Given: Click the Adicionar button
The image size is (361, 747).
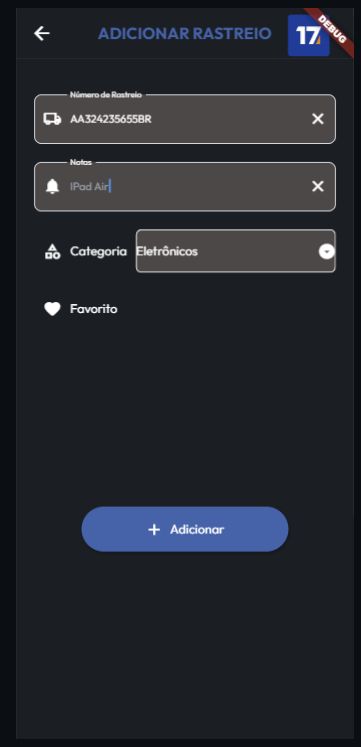Looking at the screenshot, I should pyautogui.click(x=185, y=529).
